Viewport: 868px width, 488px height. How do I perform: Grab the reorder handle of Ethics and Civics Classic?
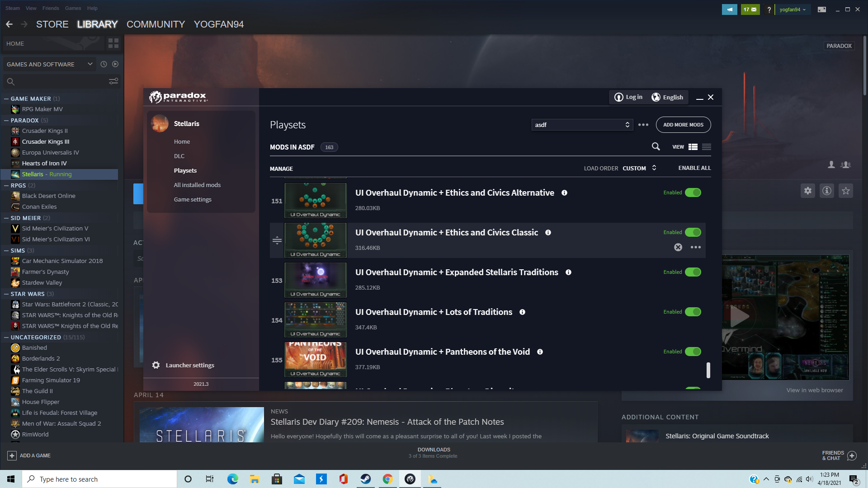coord(277,240)
